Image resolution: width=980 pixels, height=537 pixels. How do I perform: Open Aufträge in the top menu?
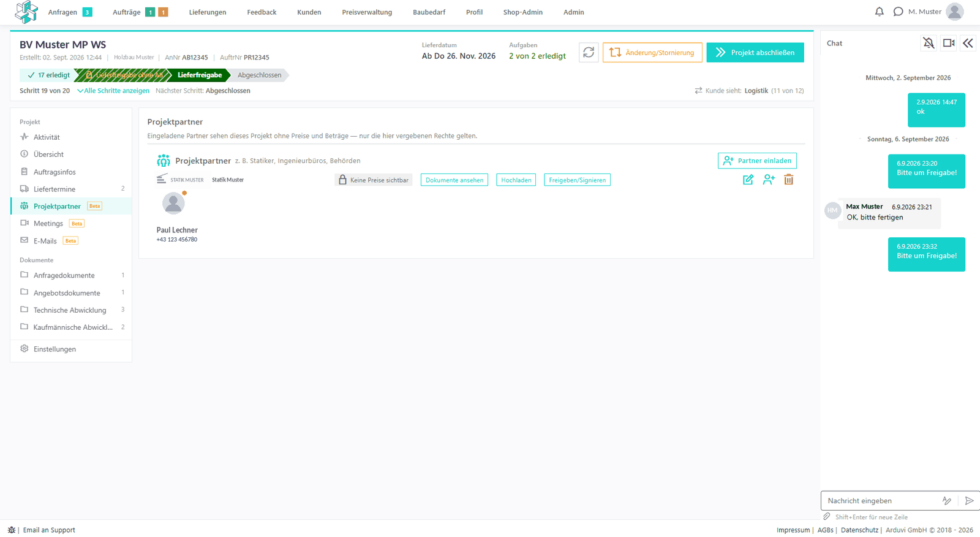[x=127, y=12]
